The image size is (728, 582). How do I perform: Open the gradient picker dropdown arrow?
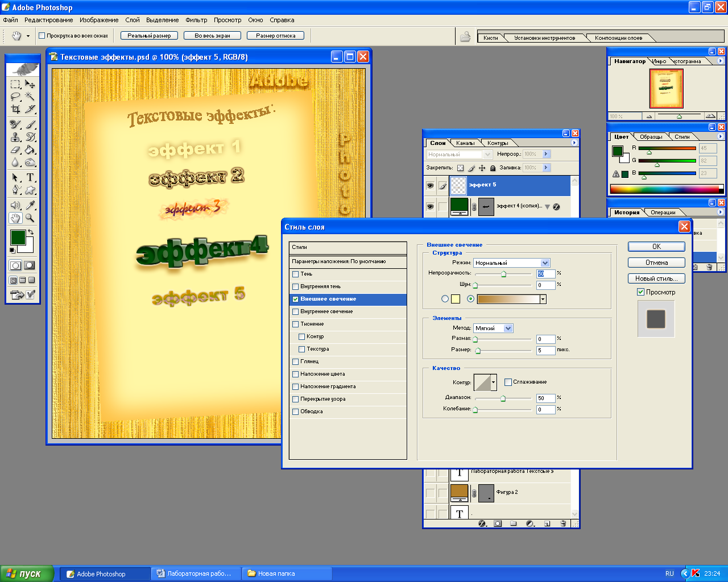click(x=543, y=299)
